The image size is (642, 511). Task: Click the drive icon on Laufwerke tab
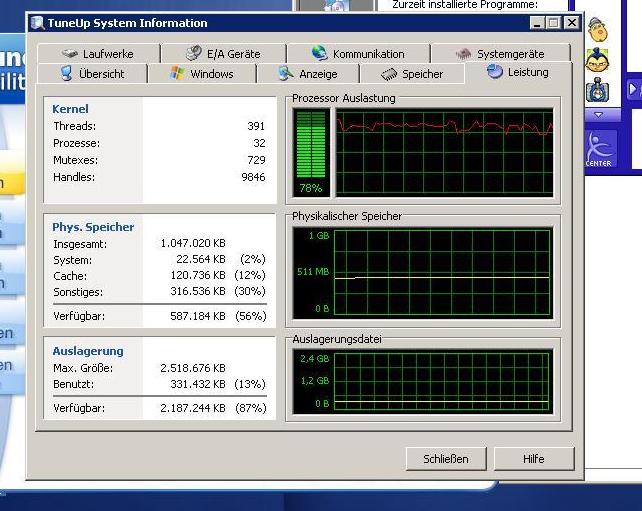70,54
